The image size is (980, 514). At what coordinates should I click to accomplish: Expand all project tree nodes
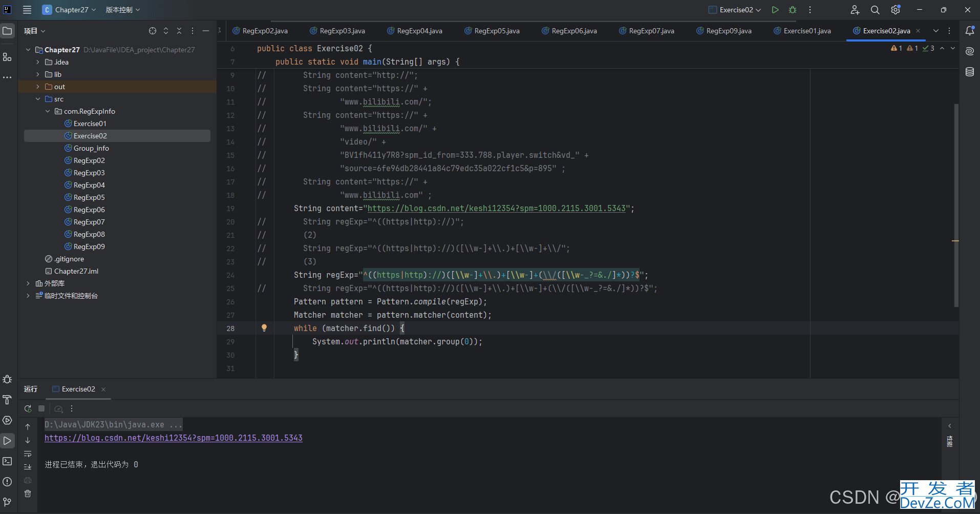(x=166, y=31)
